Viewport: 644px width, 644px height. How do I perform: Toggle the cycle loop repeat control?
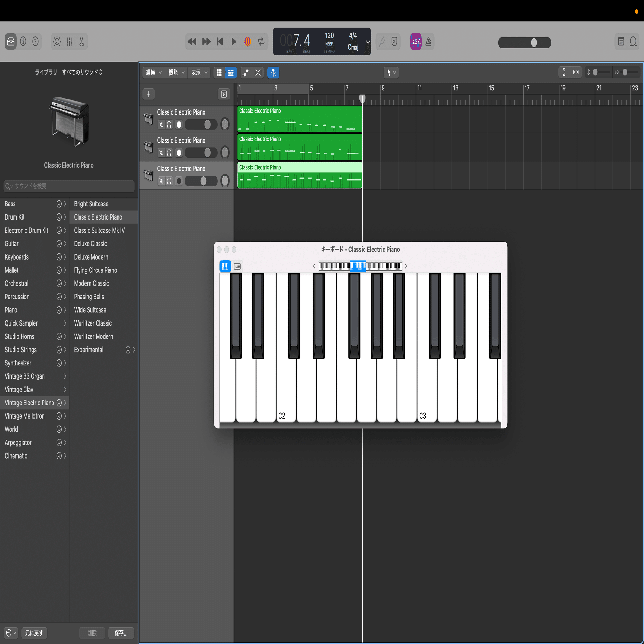[261, 41]
